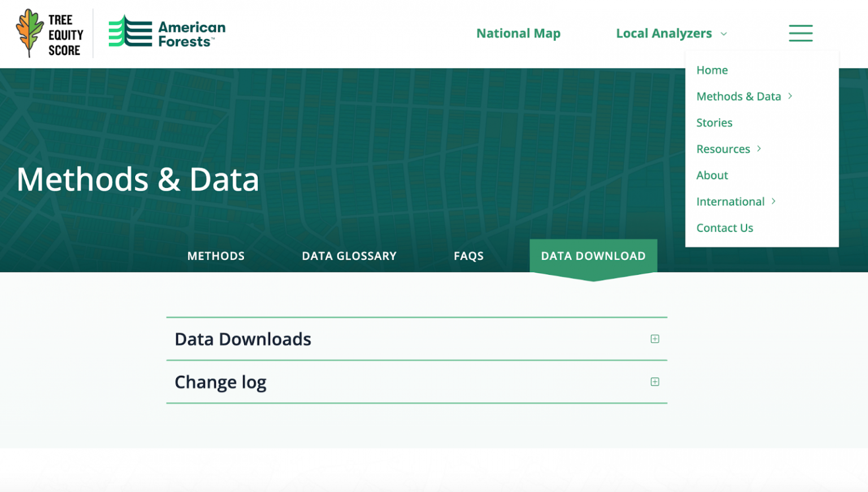Click the Data Downloads section heading

(243, 339)
